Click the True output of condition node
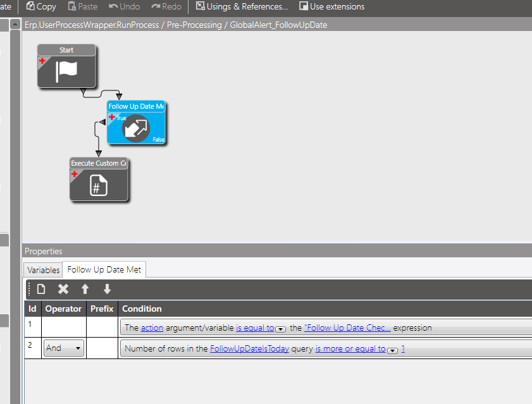This screenshot has height=404, width=532. pyautogui.click(x=121, y=118)
